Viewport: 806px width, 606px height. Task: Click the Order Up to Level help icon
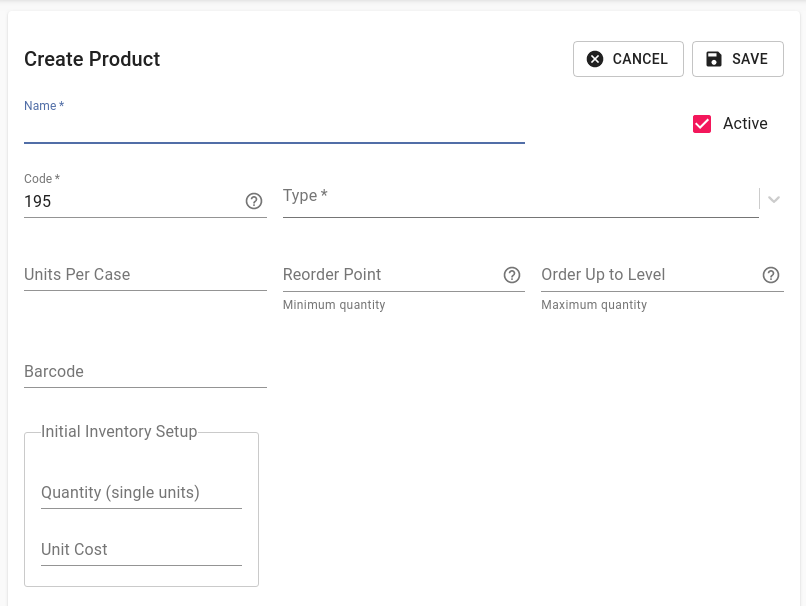771,275
